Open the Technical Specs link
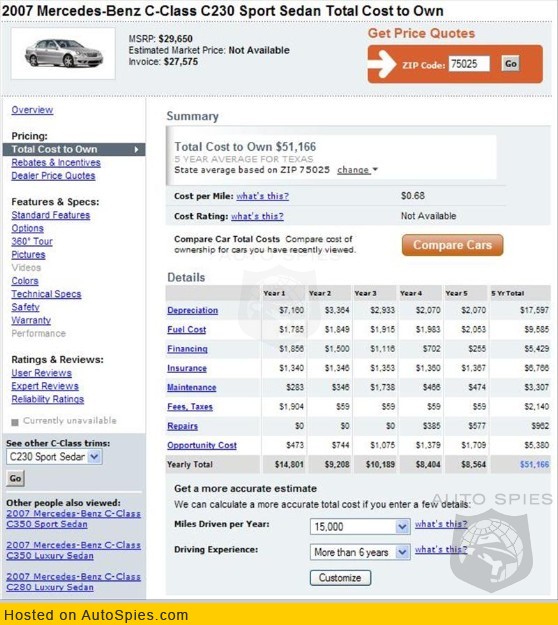This screenshot has width=558, height=625. tap(46, 294)
